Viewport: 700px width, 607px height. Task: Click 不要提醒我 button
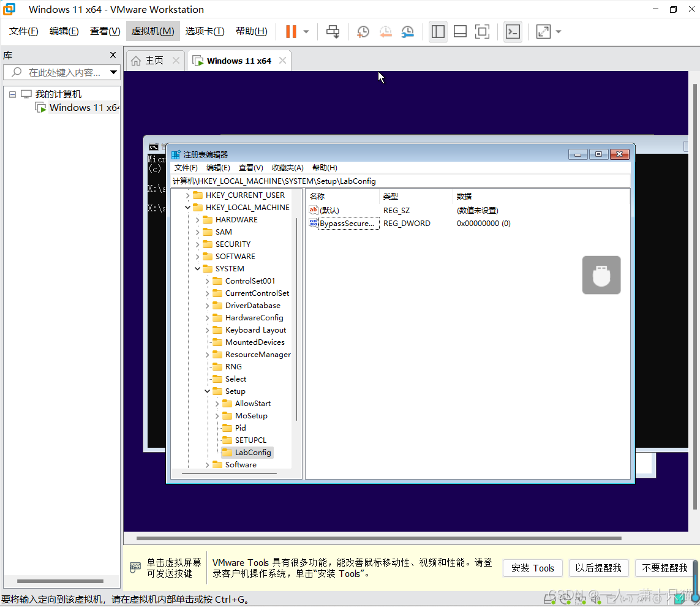pyautogui.click(x=664, y=568)
